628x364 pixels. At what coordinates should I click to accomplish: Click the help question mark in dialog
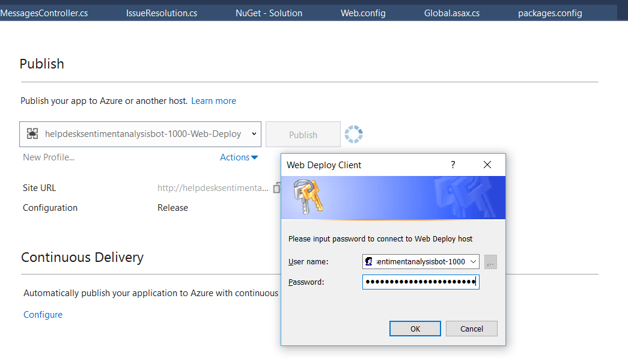tap(453, 165)
